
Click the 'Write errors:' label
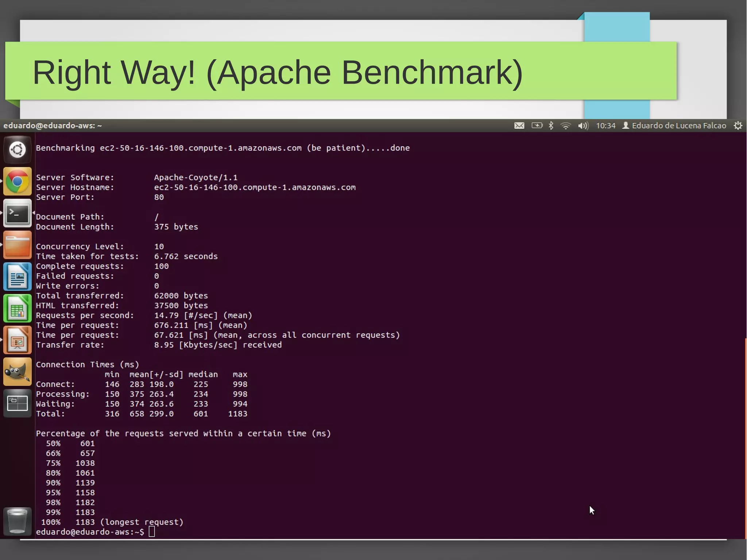[67, 286]
